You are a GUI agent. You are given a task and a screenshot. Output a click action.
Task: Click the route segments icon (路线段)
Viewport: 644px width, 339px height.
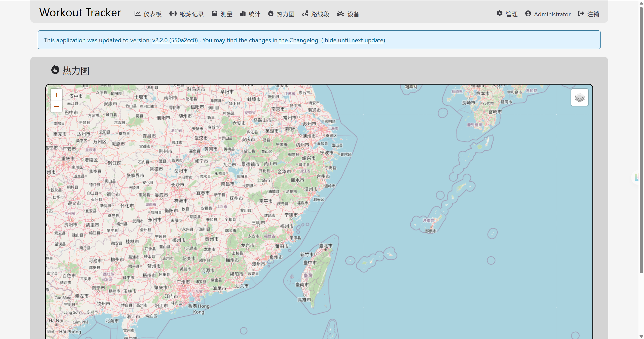pyautogui.click(x=305, y=14)
